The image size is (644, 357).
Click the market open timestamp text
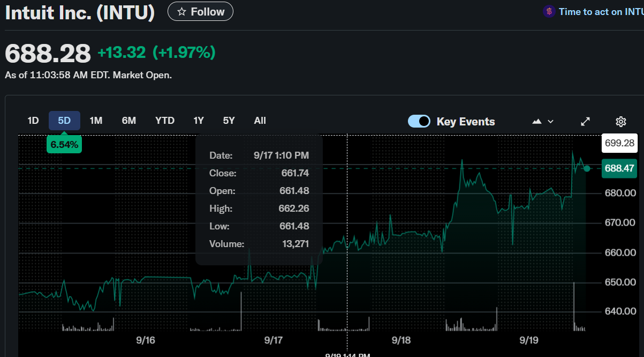click(x=88, y=75)
